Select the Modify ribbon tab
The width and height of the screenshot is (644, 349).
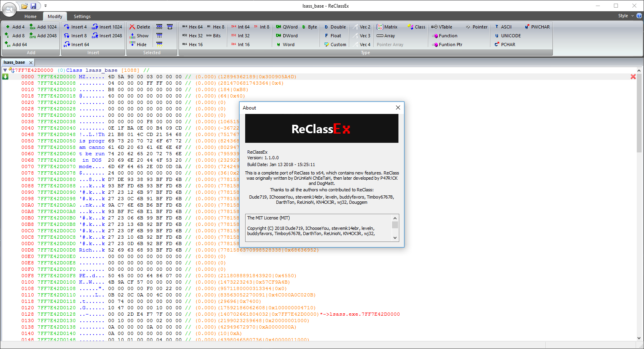click(55, 16)
